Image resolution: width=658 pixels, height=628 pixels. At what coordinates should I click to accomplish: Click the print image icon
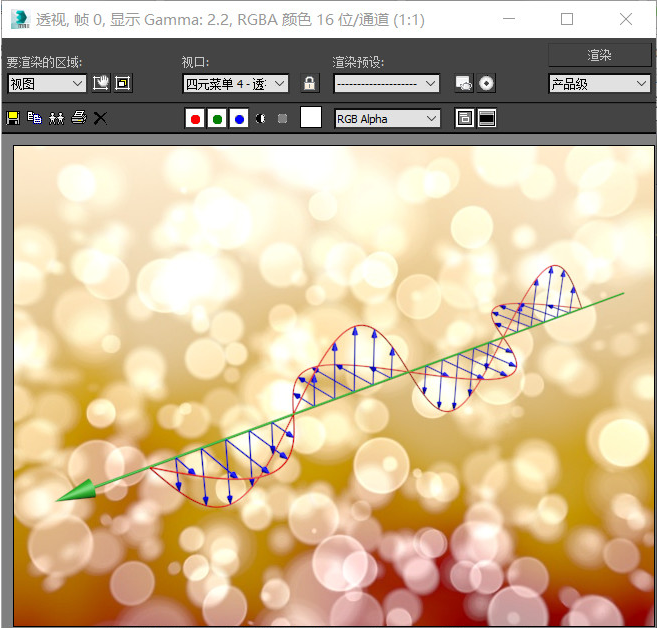[x=78, y=118]
